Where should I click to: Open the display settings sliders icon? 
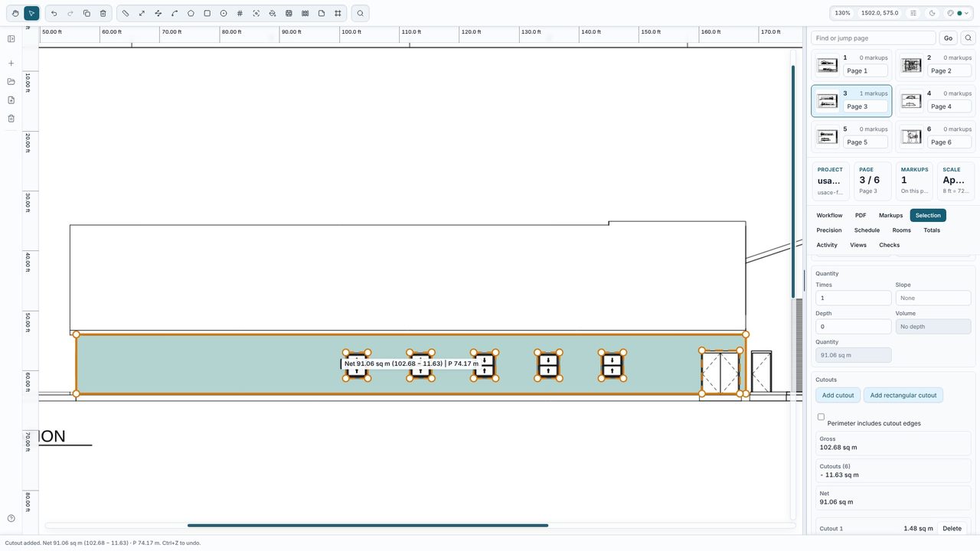pyautogui.click(x=913, y=13)
